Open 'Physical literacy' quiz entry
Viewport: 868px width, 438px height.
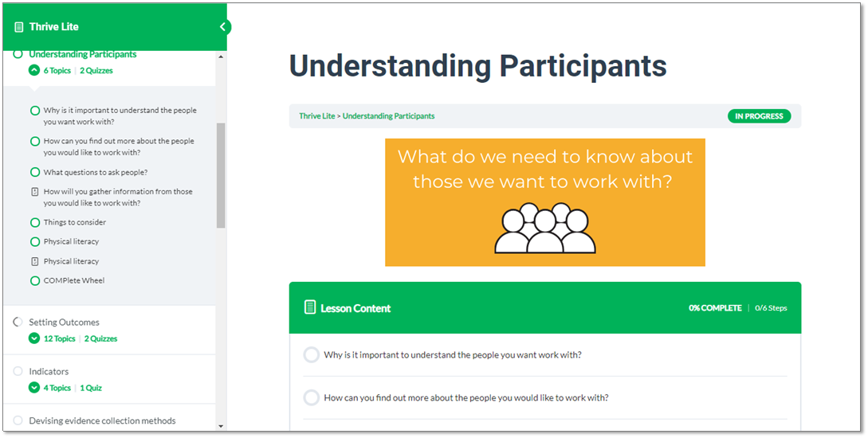click(x=72, y=261)
